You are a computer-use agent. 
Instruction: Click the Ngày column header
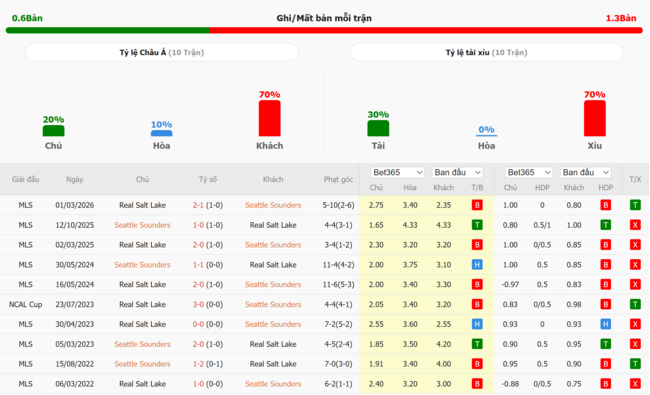pos(75,179)
